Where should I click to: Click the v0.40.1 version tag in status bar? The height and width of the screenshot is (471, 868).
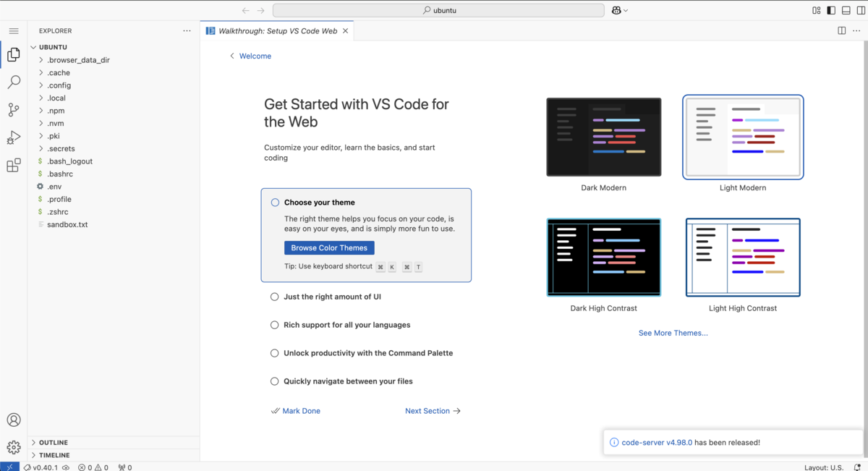point(41,467)
